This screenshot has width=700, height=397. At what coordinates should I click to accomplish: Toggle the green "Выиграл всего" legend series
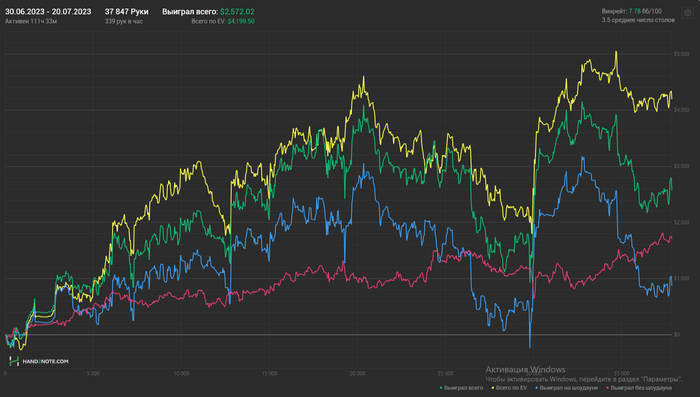[461, 388]
